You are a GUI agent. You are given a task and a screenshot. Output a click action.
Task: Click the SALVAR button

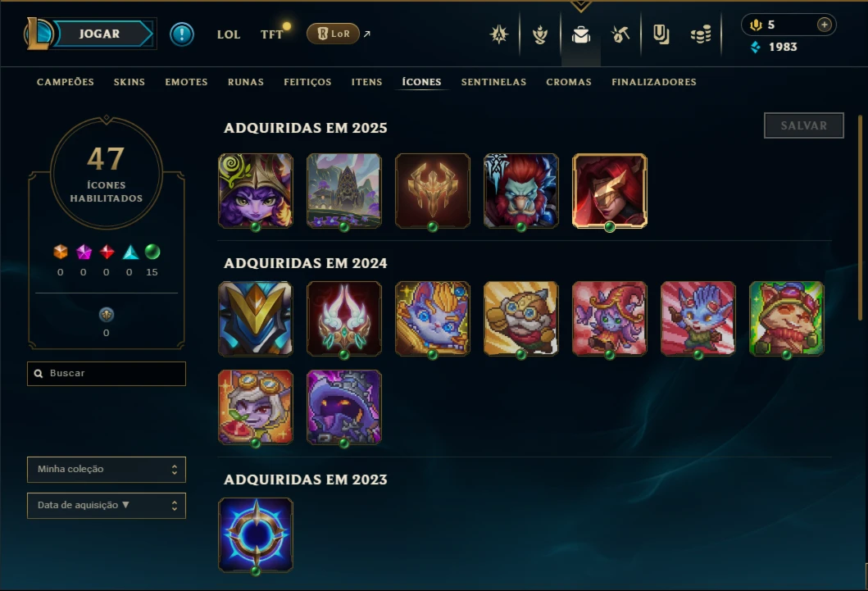click(x=804, y=125)
